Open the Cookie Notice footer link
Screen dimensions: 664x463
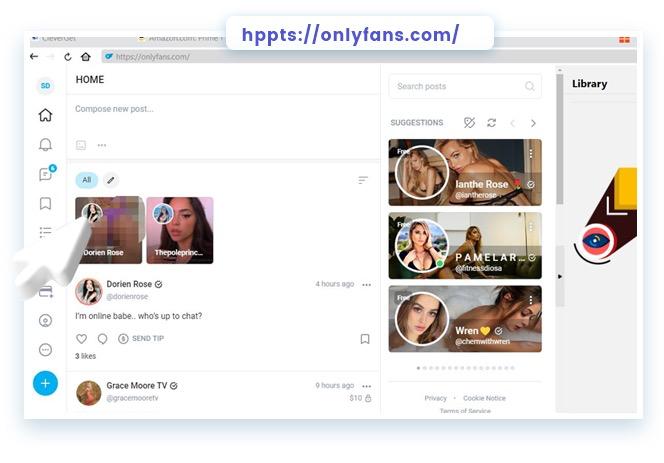pos(484,398)
